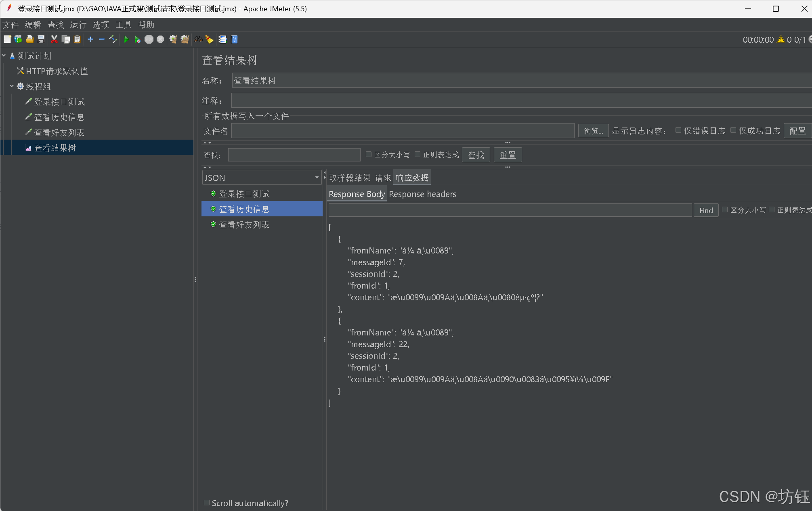Open the 帮助 menu

(x=146, y=25)
